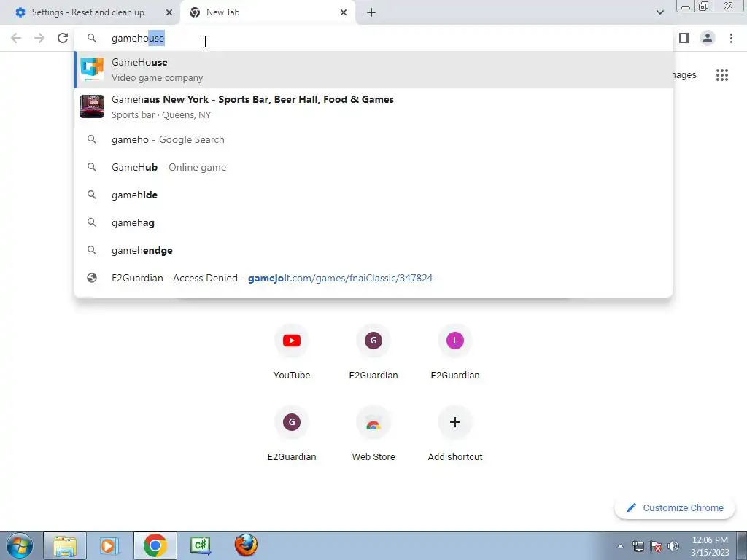Open gamejolt.com E2Guardian Access Denied history entry
The image size is (747, 560).
[373, 278]
